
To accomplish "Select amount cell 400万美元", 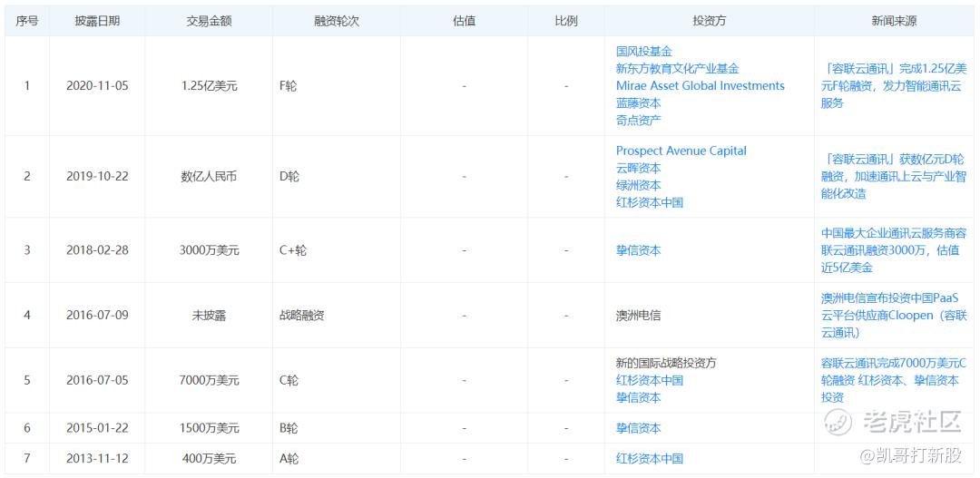I will click(x=210, y=459).
